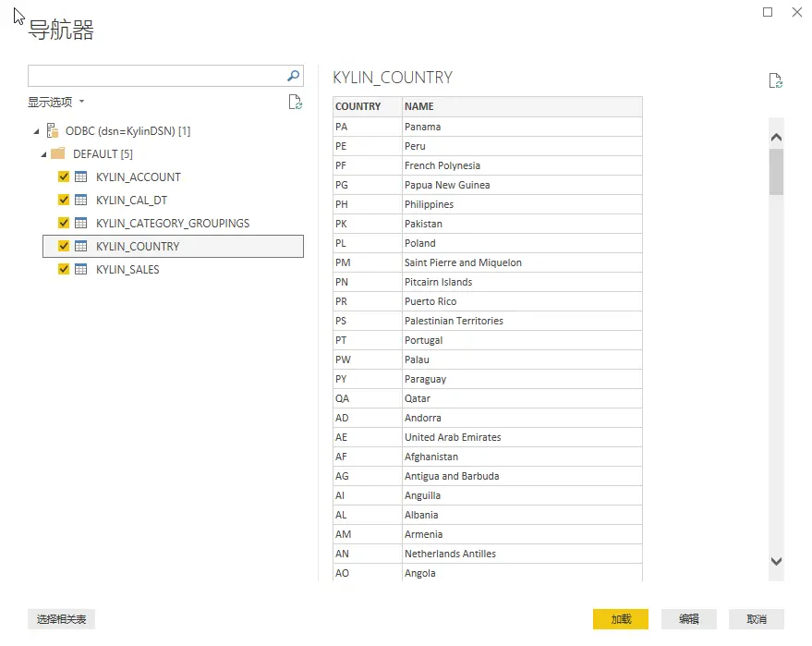The height and width of the screenshot is (646, 812).
Task: Select the KYLIN_ACCOUNT table label
Action: pyautogui.click(x=139, y=177)
